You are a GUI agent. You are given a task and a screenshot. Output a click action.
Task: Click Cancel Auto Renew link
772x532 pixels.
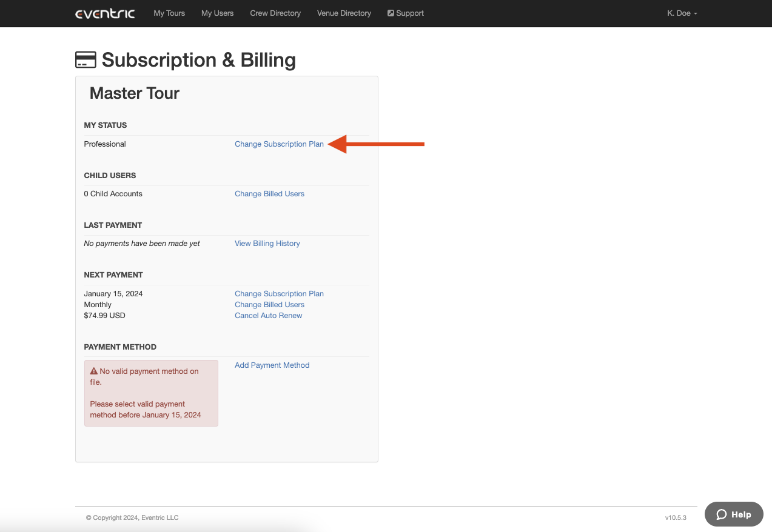click(268, 316)
